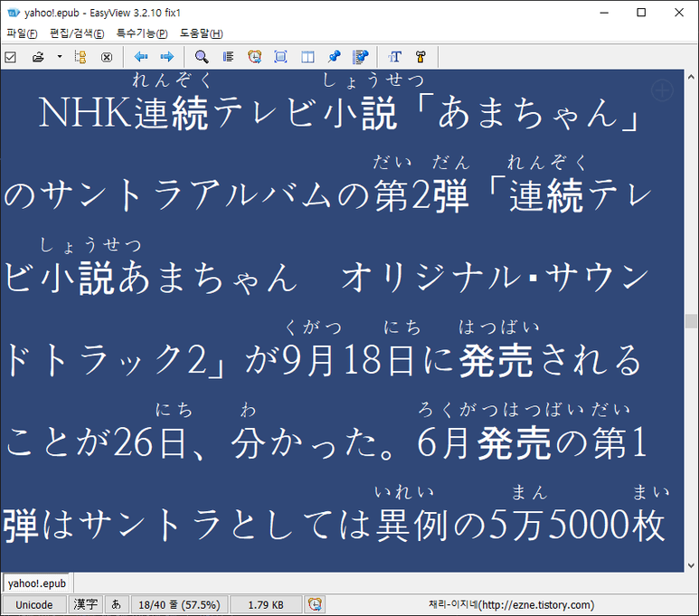Maximize the EasyView window

pyautogui.click(x=641, y=13)
